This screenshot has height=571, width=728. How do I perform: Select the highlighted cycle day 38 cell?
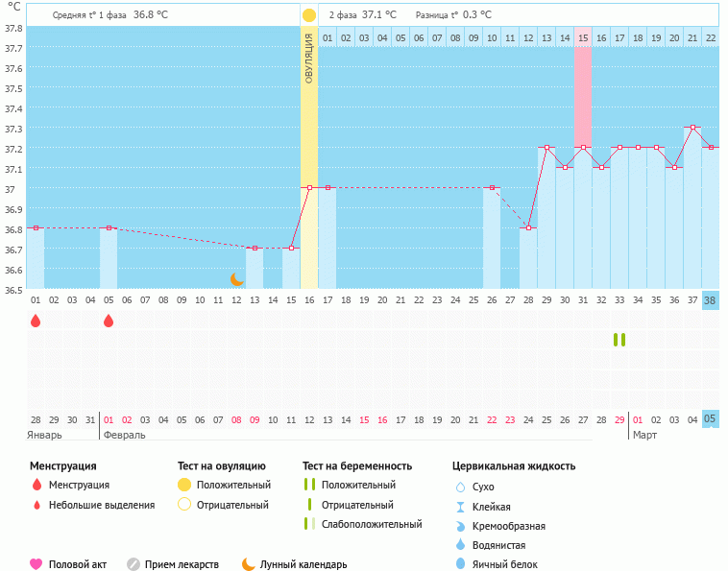coord(710,300)
